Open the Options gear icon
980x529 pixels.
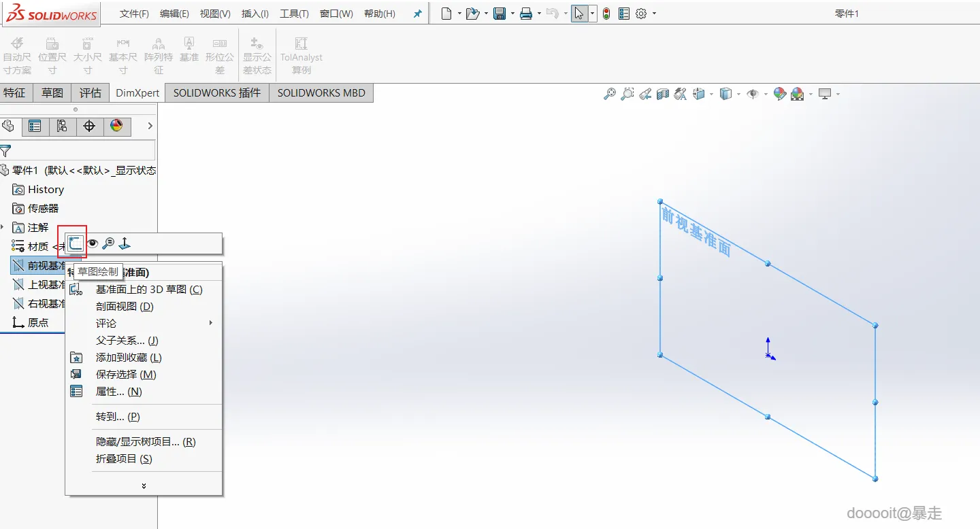641,14
